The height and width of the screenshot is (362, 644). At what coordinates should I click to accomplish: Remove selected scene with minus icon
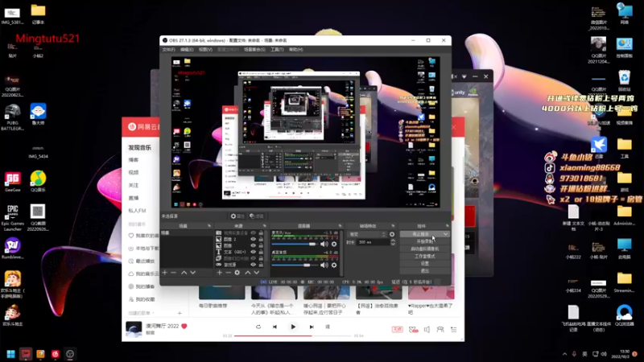(x=173, y=273)
